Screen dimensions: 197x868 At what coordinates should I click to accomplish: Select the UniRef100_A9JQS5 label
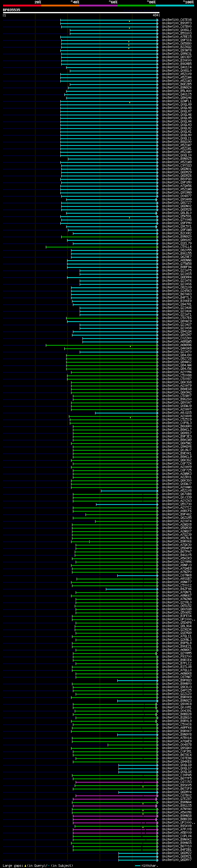tap(177, 413)
